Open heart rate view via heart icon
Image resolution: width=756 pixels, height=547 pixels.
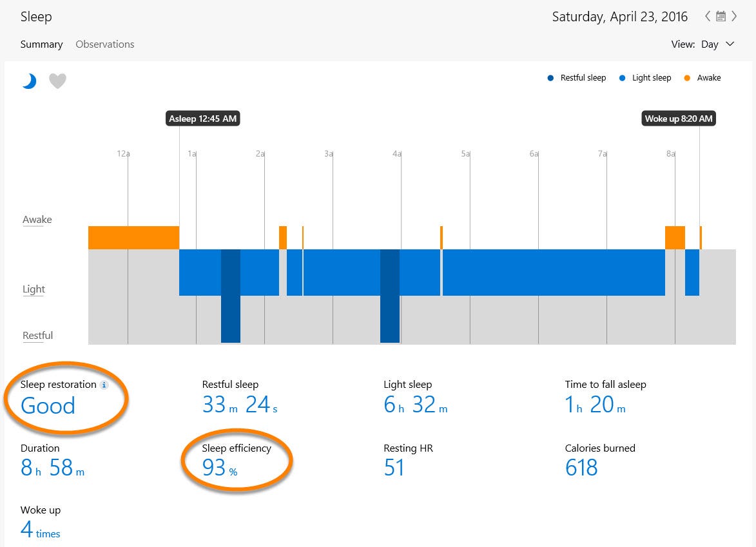pyautogui.click(x=57, y=81)
